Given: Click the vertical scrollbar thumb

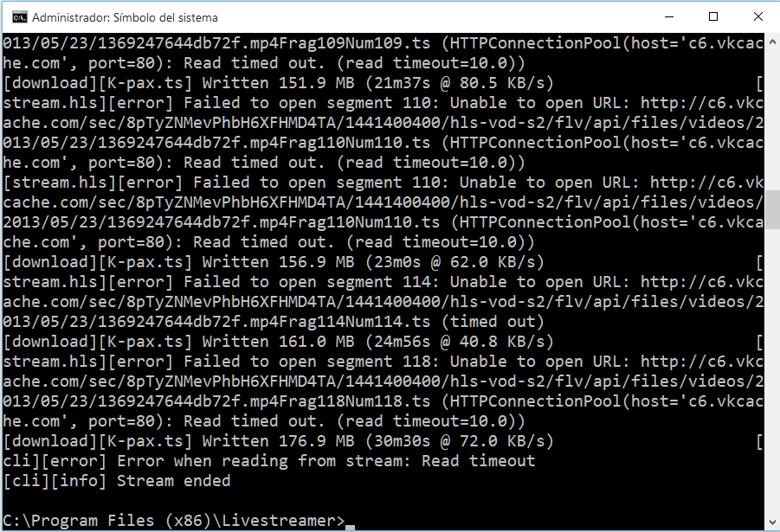Looking at the screenshot, I should 772,208.
